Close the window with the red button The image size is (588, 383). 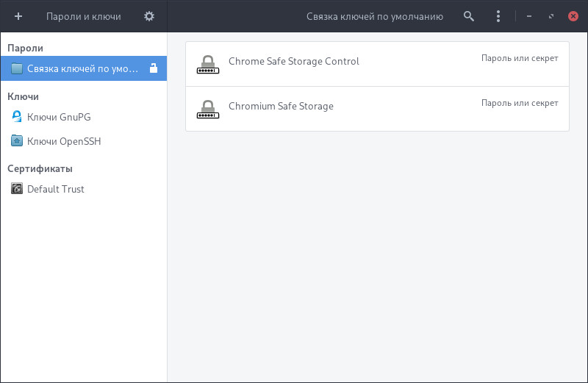coord(573,16)
